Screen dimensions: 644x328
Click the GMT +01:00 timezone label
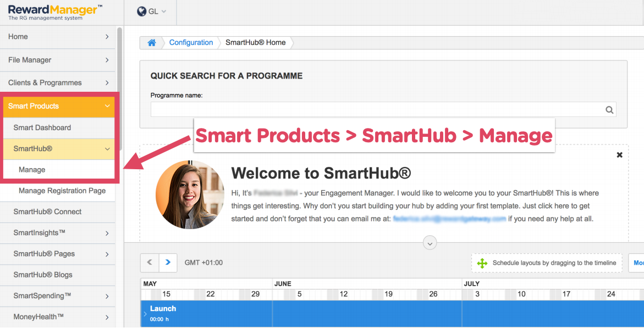pos(203,263)
